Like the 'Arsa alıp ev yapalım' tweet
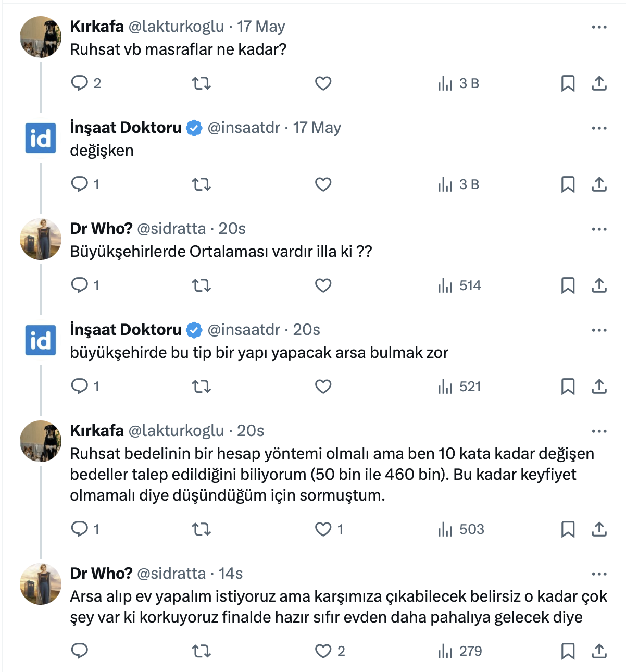The image size is (626, 672). pyautogui.click(x=323, y=651)
